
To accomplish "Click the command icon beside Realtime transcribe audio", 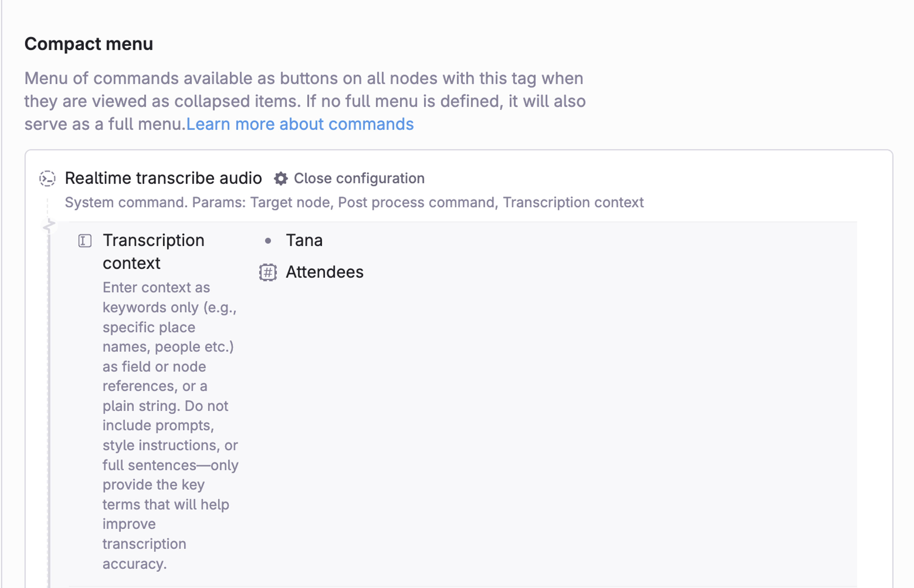I will pos(47,178).
